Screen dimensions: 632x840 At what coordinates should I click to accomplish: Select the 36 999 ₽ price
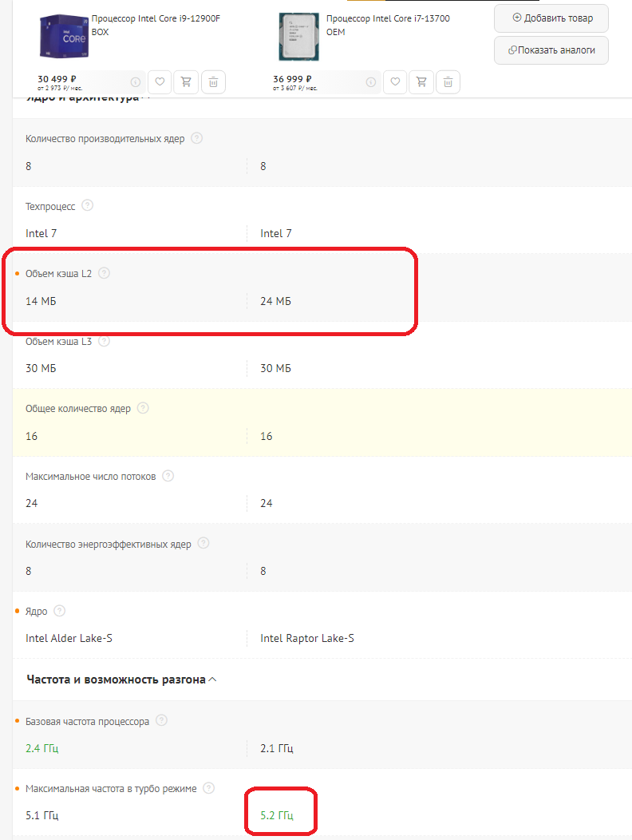click(292, 79)
